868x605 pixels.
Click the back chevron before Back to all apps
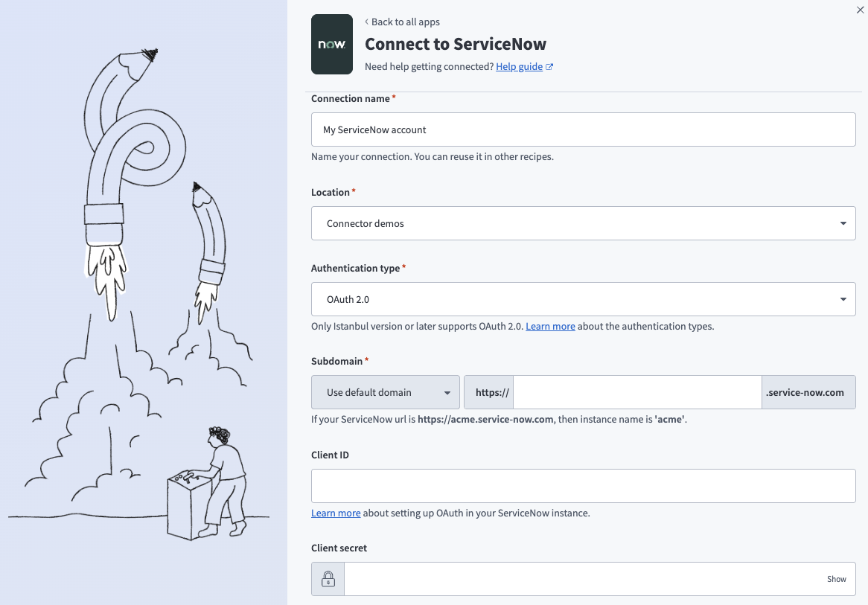click(x=366, y=22)
